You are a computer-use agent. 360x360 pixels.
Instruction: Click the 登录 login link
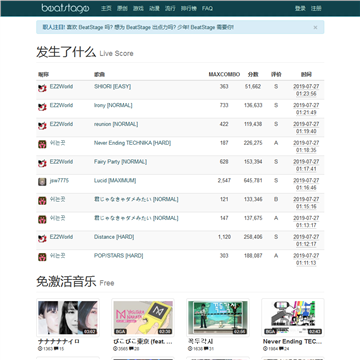point(300,8)
